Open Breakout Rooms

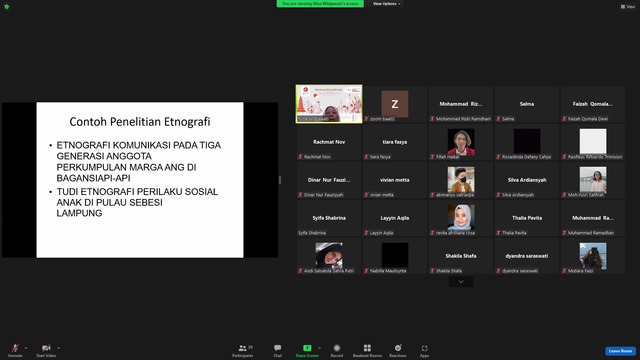(367, 350)
